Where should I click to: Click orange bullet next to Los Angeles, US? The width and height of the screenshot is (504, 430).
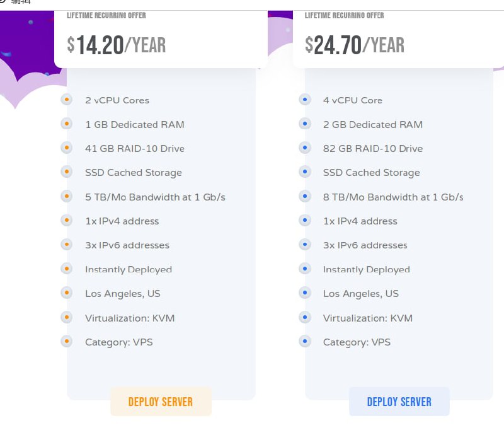pos(67,293)
